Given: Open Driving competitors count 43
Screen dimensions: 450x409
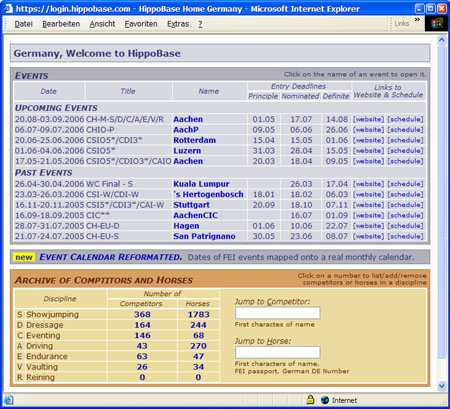Looking at the screenshot, I should coord(142,346).
